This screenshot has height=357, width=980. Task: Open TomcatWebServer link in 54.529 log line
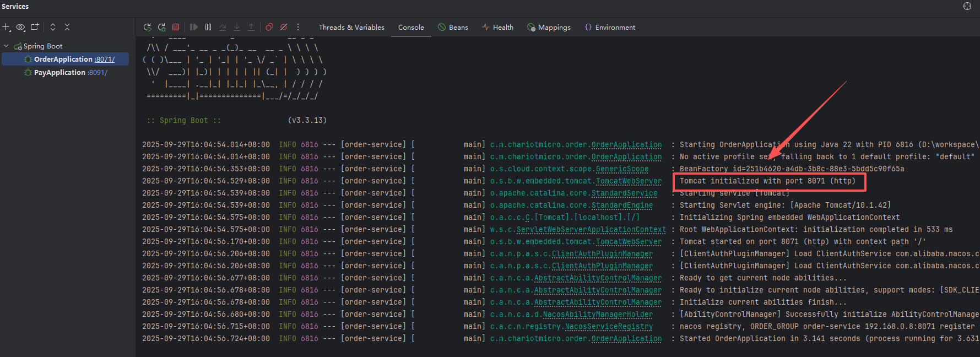click(x=629, y=181)
